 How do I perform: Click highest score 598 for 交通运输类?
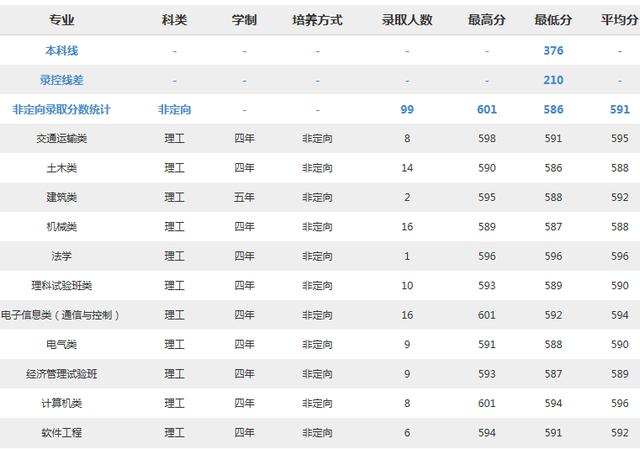point(487,139)
